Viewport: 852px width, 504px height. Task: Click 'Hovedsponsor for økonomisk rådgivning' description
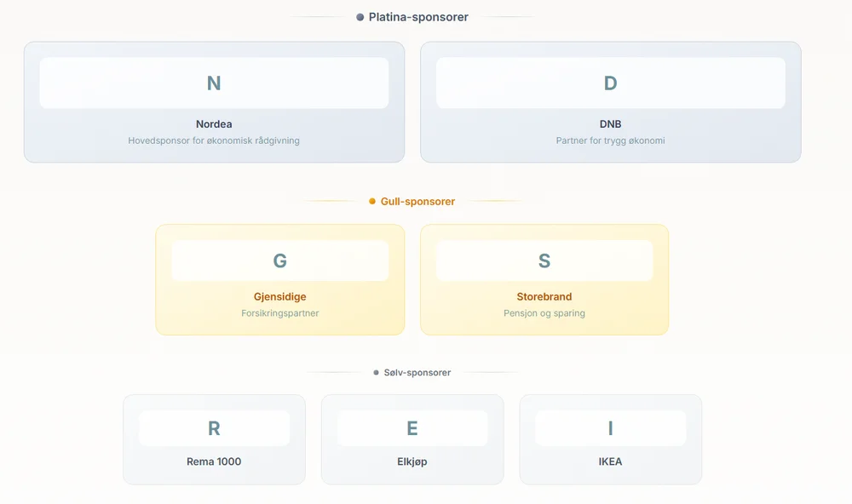[x=214, y=140]
